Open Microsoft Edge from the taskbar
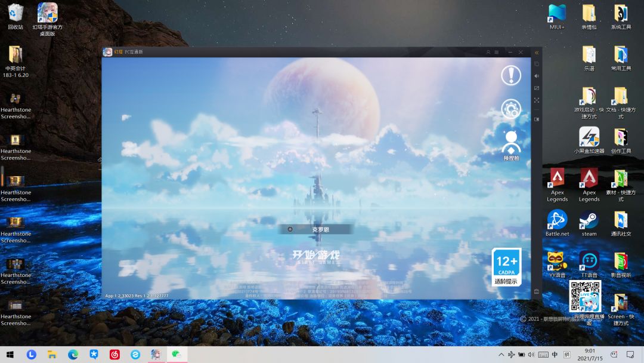This screenshot has width=644, height=363. [73, 355]
